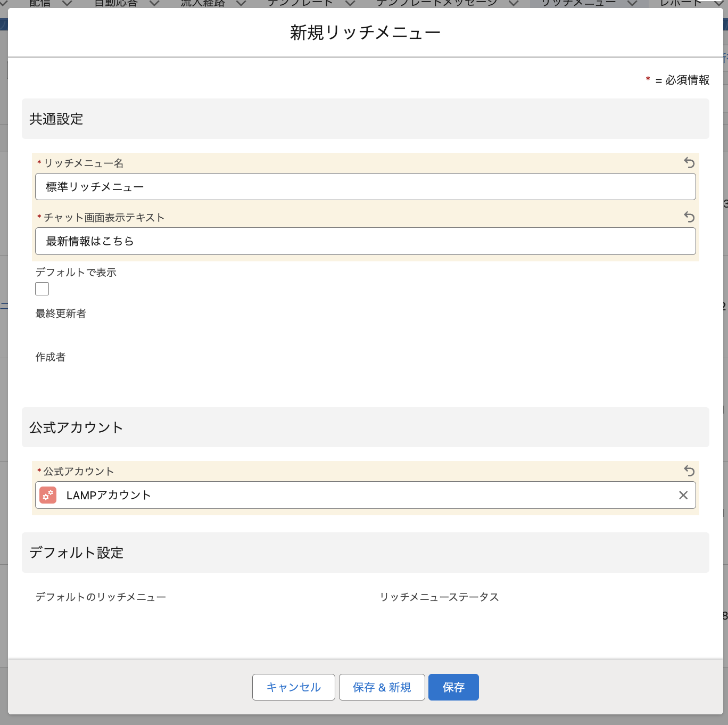Save the new rich menu with 保存
Image resolution: width=728 pixels, height=725 pixels.
pyautogui.click(x=453, y=687)
